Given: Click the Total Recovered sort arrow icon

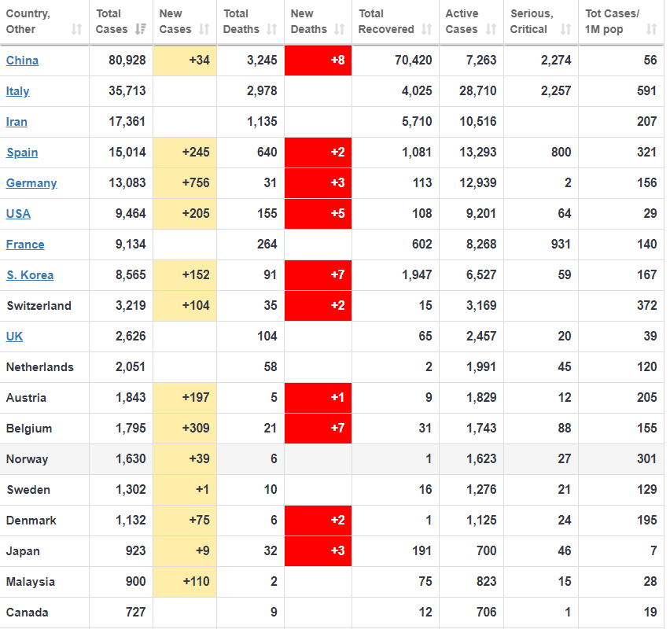Looking at the screenshot, I should (426, 29).
